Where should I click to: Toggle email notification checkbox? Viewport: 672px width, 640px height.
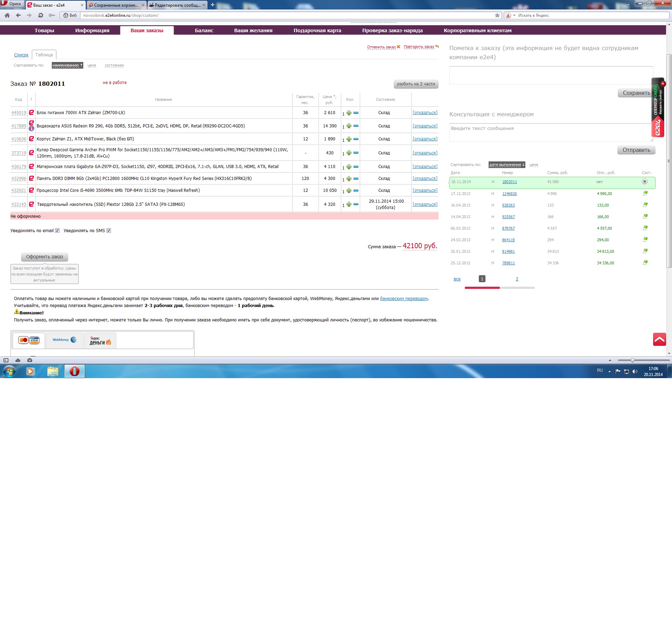tap(57, 231)
